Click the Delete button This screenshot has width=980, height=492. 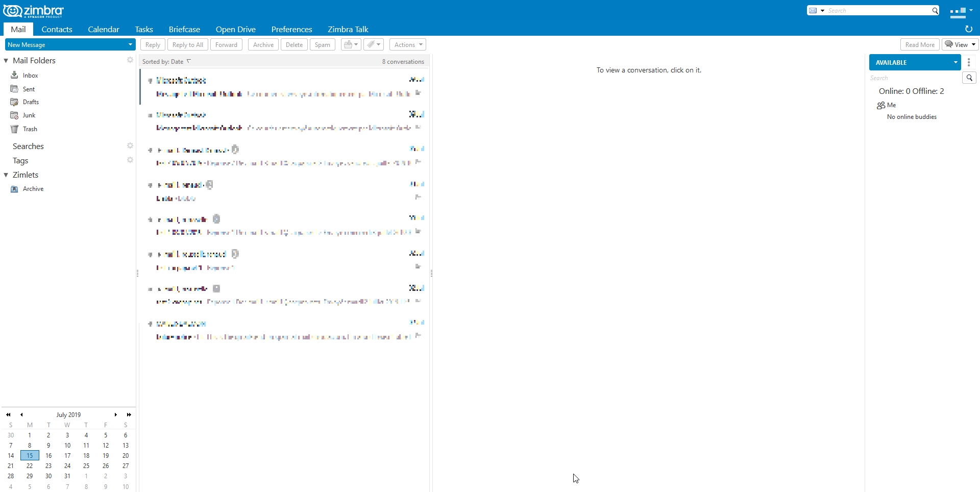pyautogui.click(x=294, y=45)
